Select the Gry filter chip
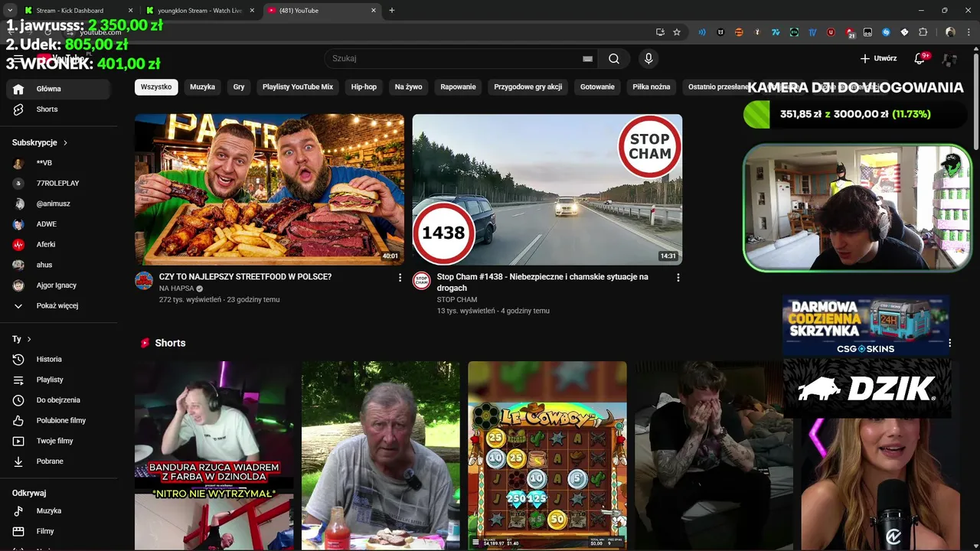The image size is (980, 551). pos(239,87)
